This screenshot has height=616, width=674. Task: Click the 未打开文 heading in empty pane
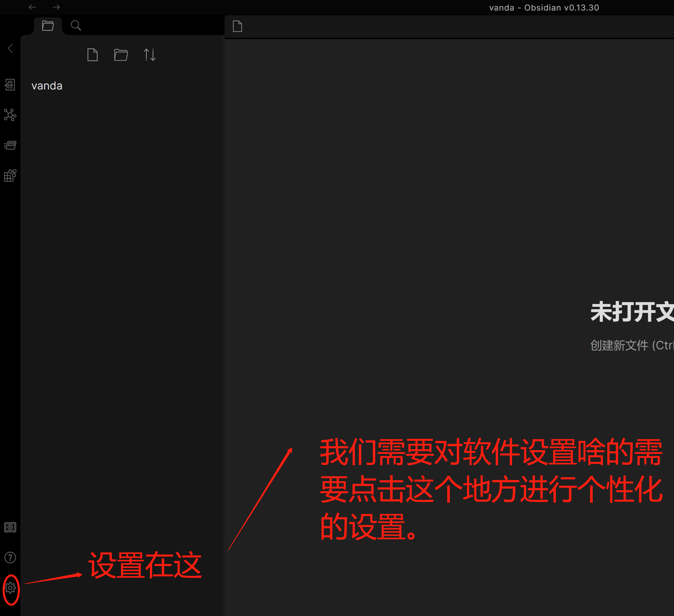coord(631,312)
